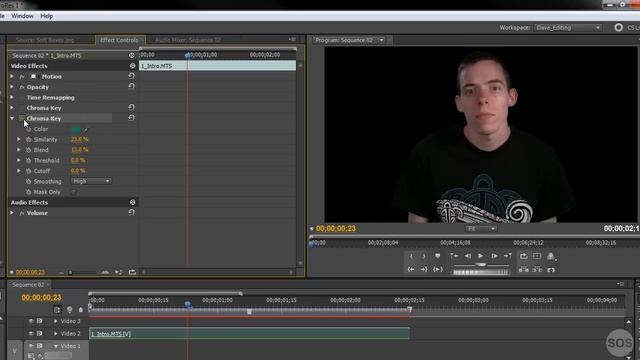Click the Program Monitor Play button
Screen dimensions: 640x360
tap(480, 256)
